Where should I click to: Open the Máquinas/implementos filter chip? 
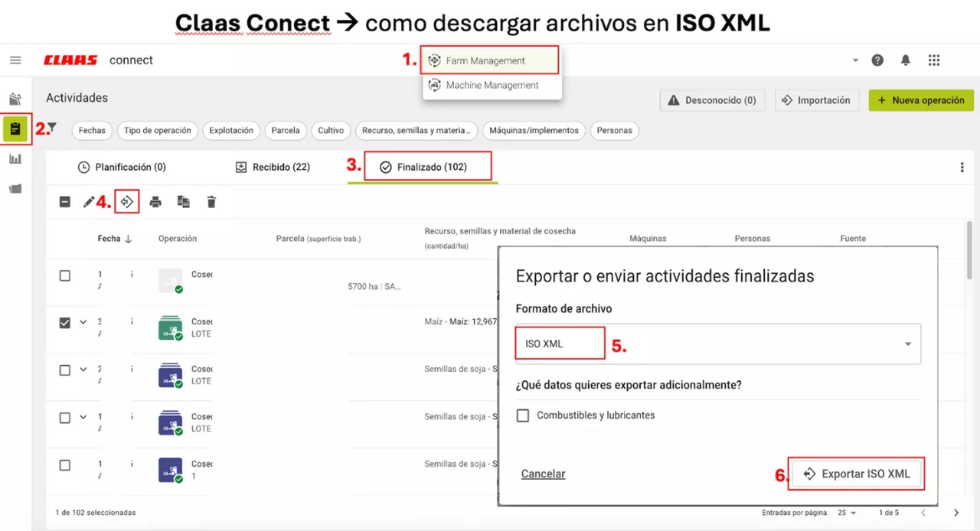(x=534, y=131)
